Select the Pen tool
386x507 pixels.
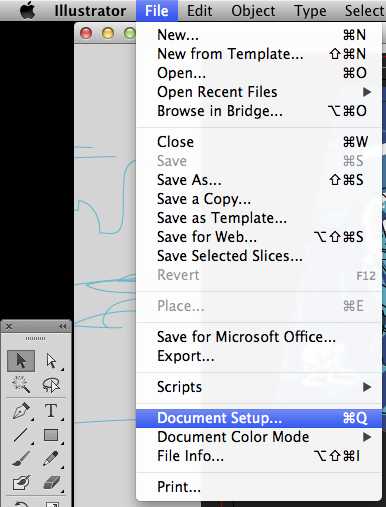coord(22,411)
